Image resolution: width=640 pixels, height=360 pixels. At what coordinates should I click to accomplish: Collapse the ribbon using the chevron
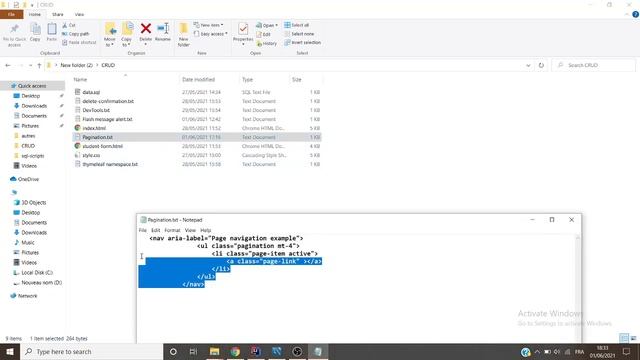click(627, 14)
